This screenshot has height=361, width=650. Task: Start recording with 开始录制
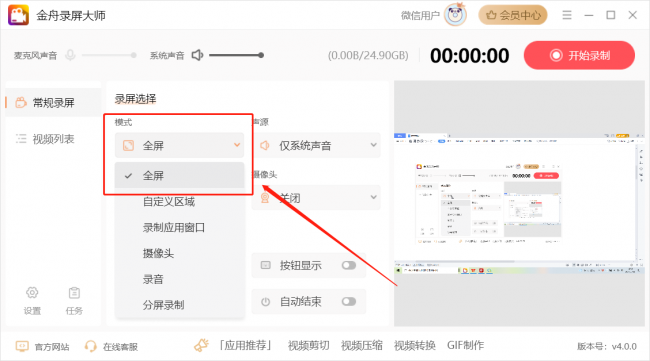(579, 55)
